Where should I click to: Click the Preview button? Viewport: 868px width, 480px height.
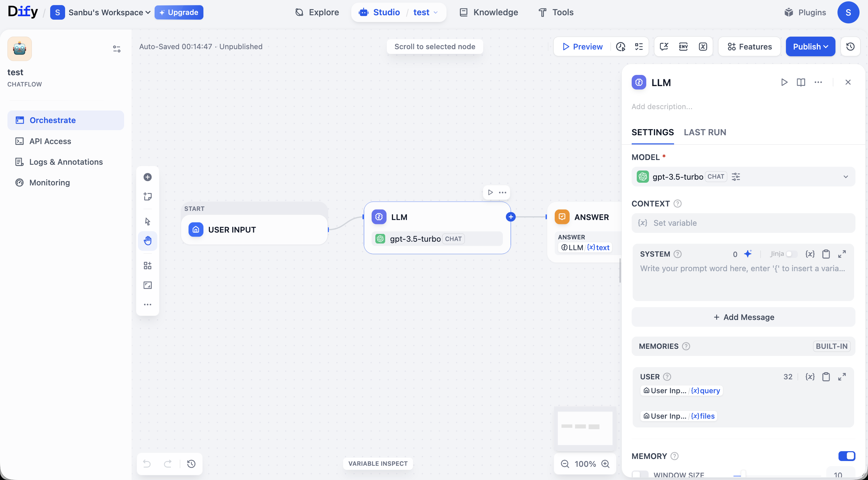[x=583, y=47]
